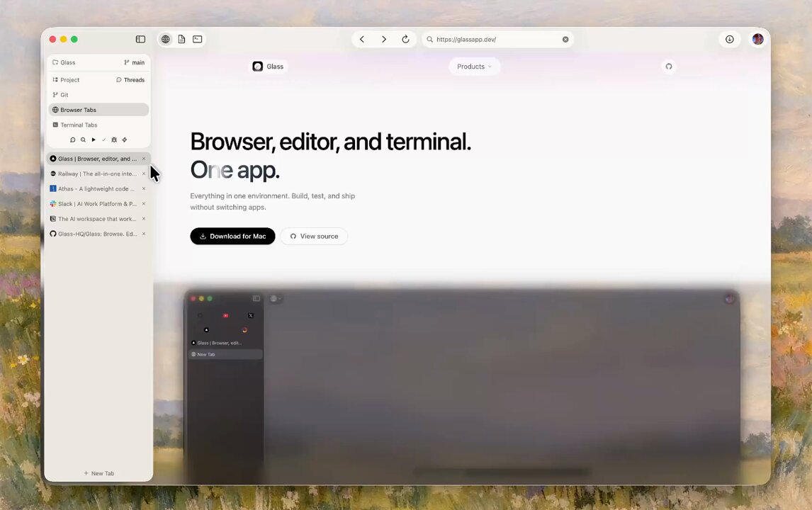Close The AI workspace tab
The image size is (812, 510).
(x=144, y=219)
